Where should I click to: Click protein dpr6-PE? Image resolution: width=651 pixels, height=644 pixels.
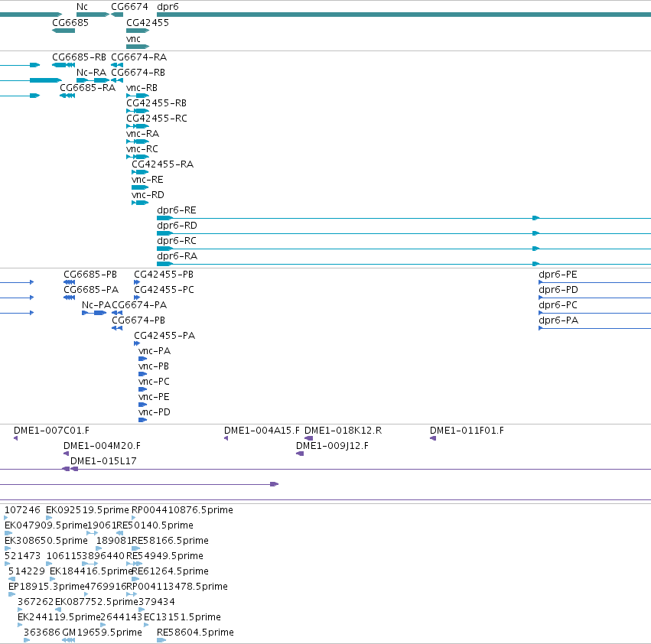(x=558, y=275)
